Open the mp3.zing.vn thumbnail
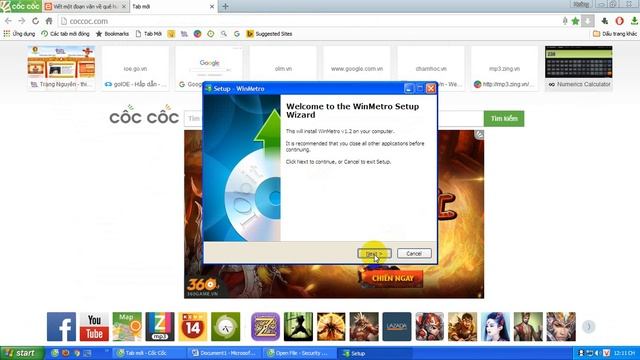 pyautogui.click(x=504, y=68)
